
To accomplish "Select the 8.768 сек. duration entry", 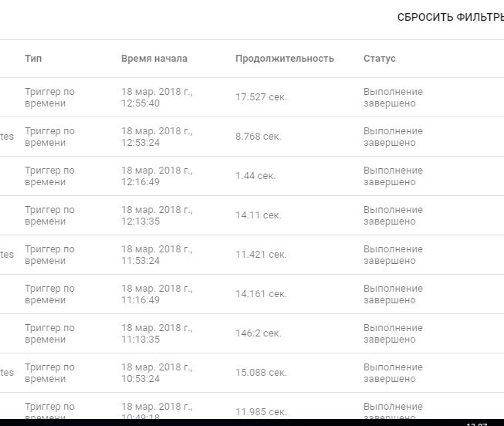I will 258,137.
